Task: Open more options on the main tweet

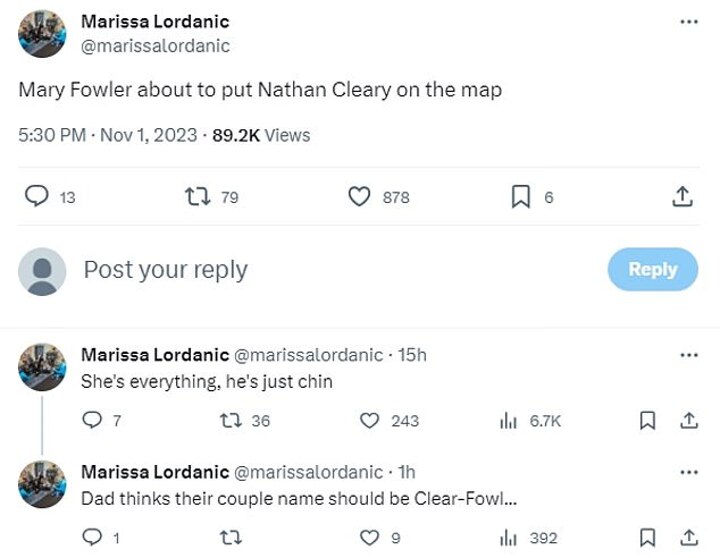Action: (688, 22)
